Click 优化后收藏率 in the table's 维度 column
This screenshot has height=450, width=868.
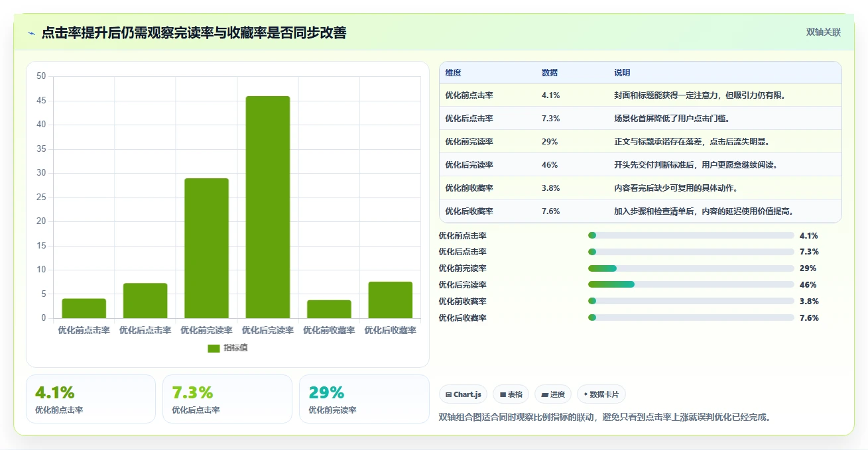pyautogui.click(x=469, y=211)
